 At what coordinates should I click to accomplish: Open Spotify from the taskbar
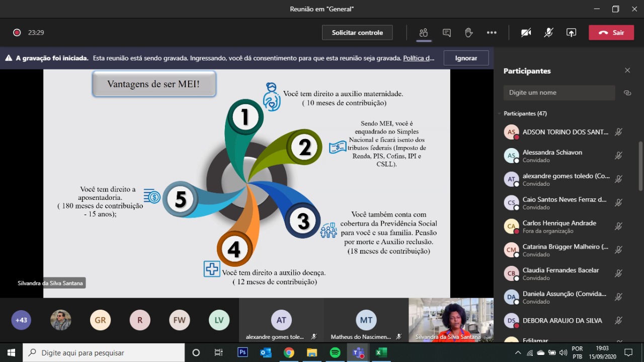(335, 352)
